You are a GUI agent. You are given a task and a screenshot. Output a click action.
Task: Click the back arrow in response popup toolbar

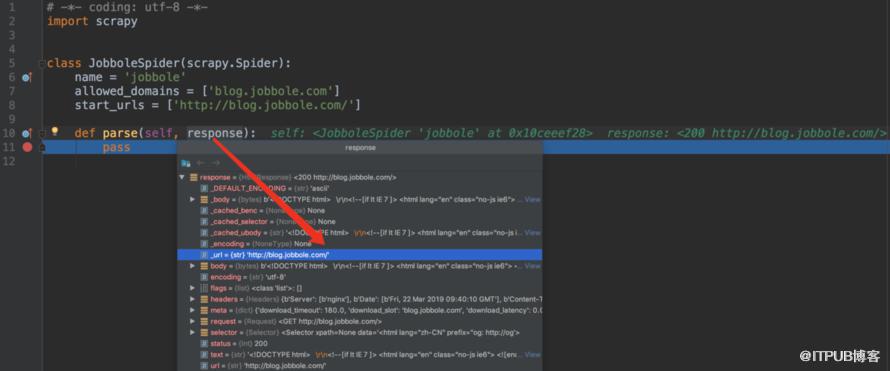[200, 163]
